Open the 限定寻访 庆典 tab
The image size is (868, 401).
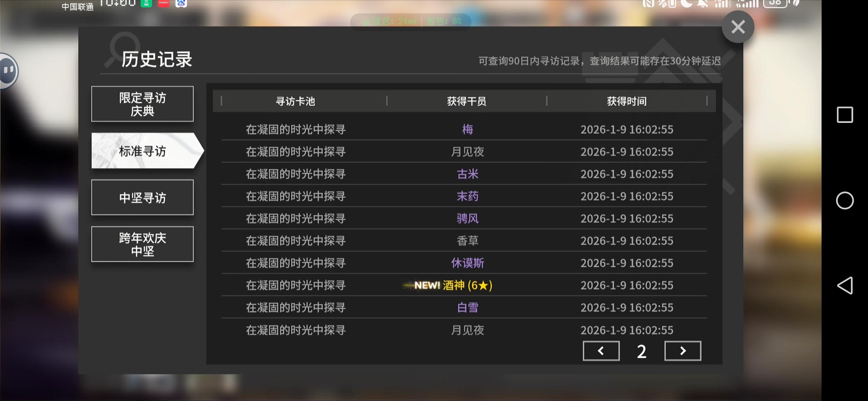pos(142,104)
